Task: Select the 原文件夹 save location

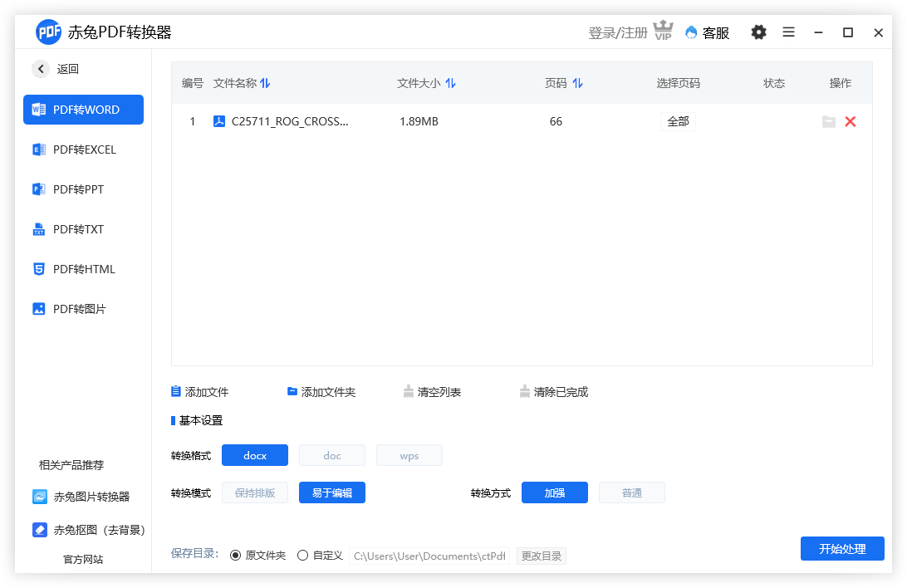Action: point(237,555)
